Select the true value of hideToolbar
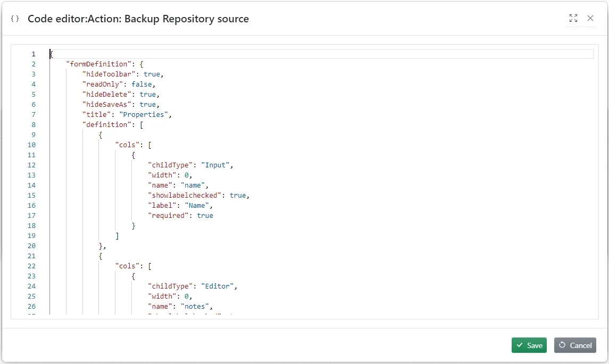 tap(152, 74)
